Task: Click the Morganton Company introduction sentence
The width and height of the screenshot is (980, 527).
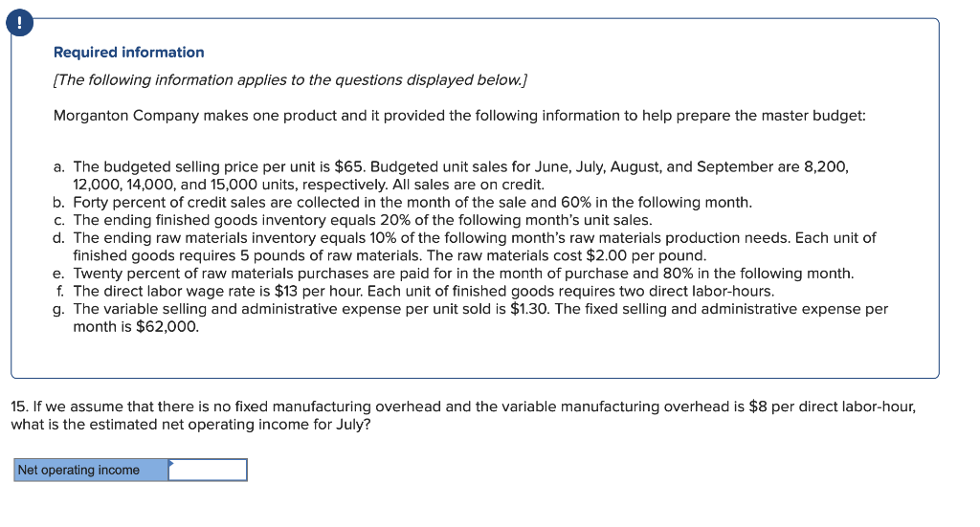Action: click(459, 116)
